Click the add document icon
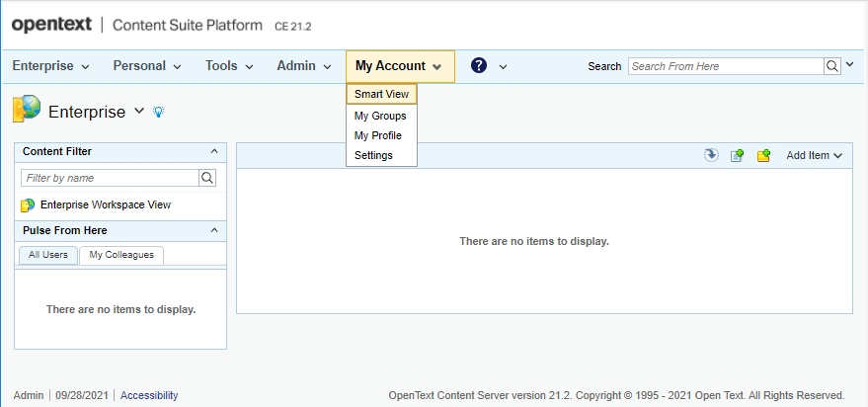The image size is (868, 407). pyautogui.click(x=737, y=155)
